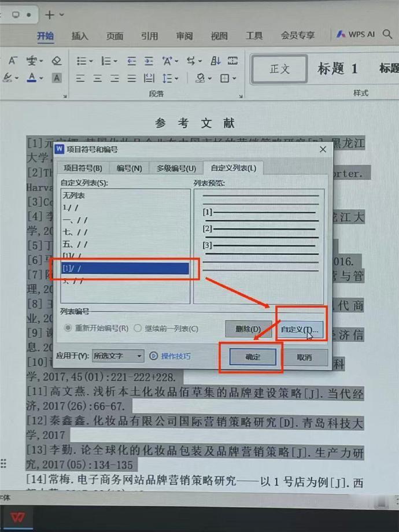Viewport: 399px width, 532px height.
Task: Expand the arrow beside new tab plus
Action: click(61, 14)
